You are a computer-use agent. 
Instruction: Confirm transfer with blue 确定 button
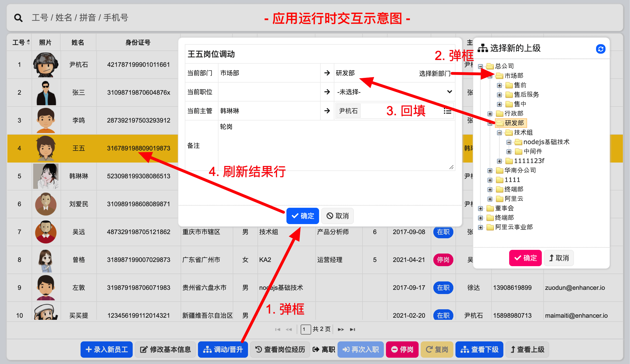[x=302, y=216]
